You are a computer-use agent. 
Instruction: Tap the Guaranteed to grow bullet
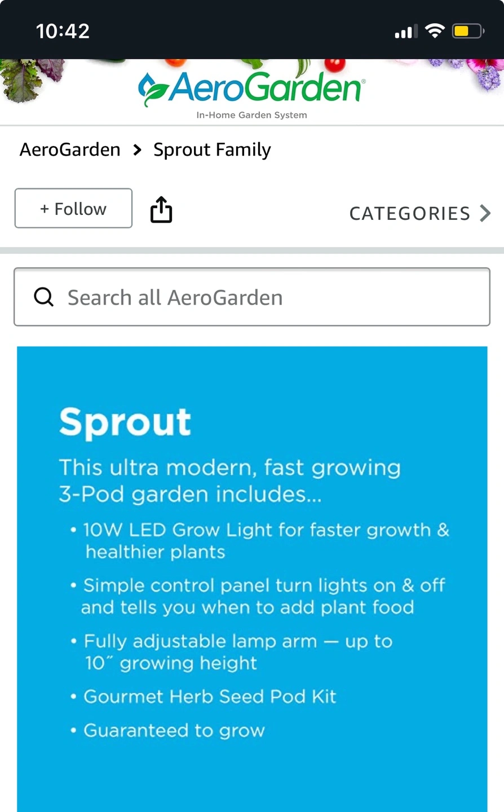(174, 730)
